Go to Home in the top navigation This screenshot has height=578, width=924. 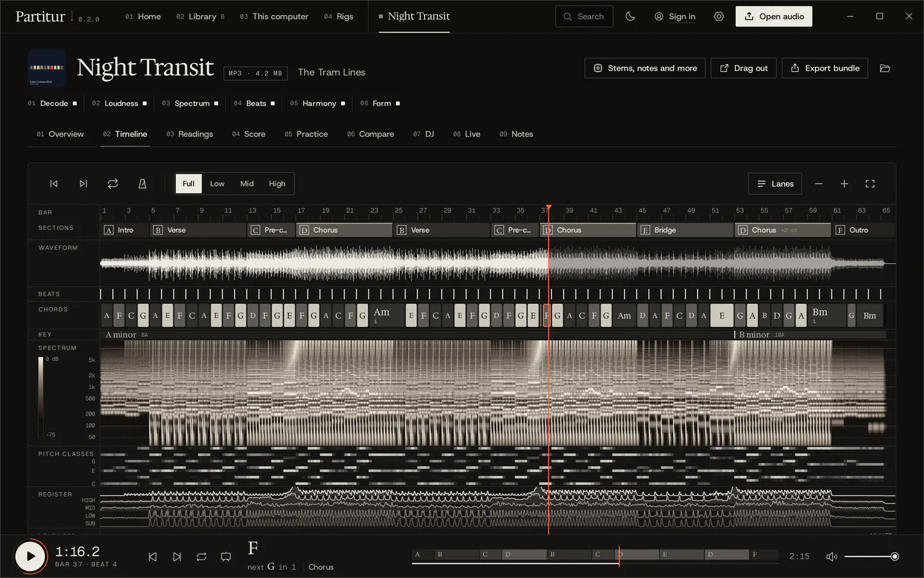143,17
